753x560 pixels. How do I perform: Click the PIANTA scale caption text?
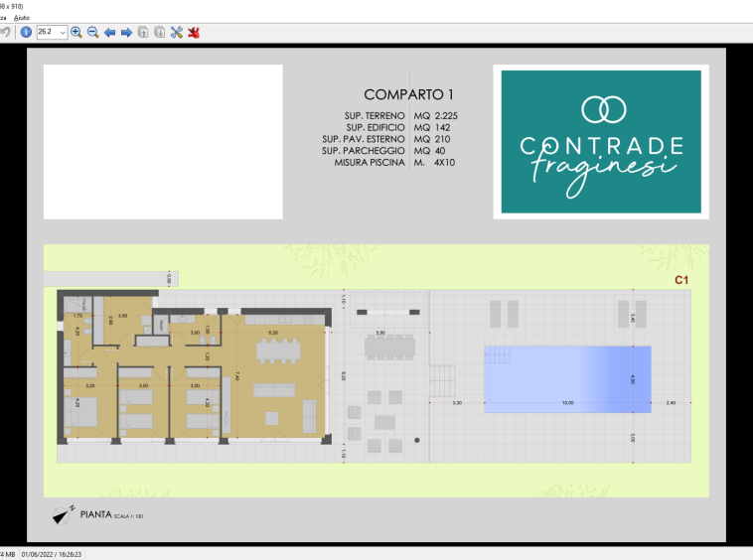pos(111,515)
